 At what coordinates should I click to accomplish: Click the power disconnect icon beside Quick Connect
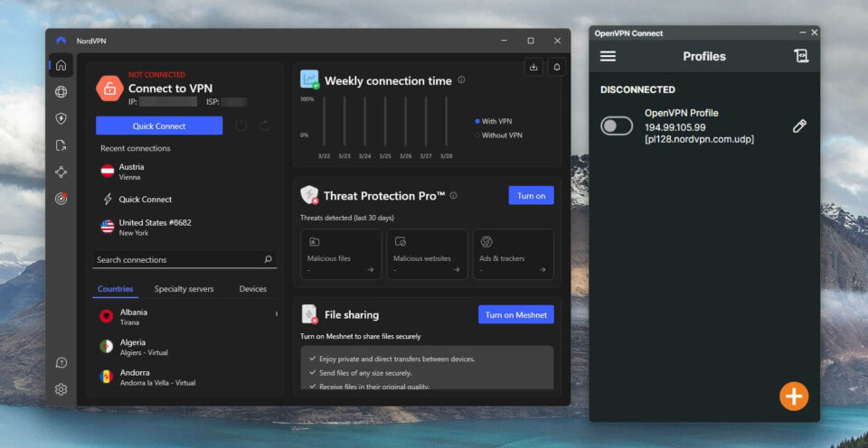pyautogui.click(x=241, y=126)
